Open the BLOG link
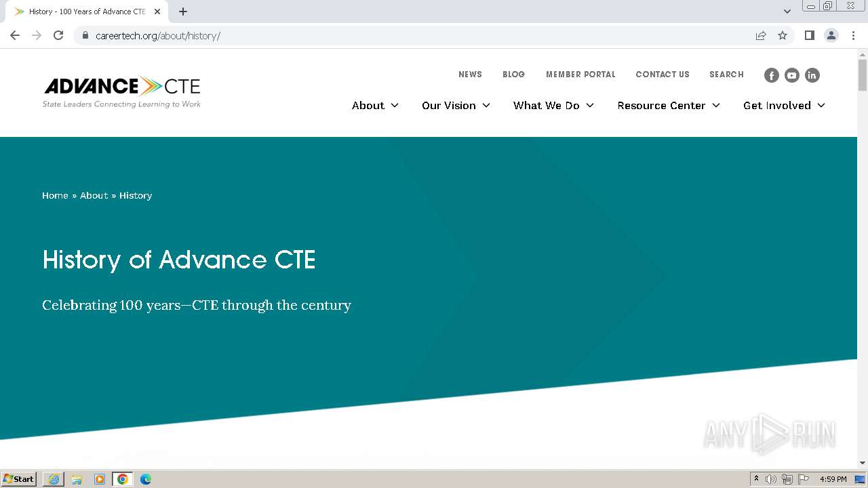 [x=513, y=75]
